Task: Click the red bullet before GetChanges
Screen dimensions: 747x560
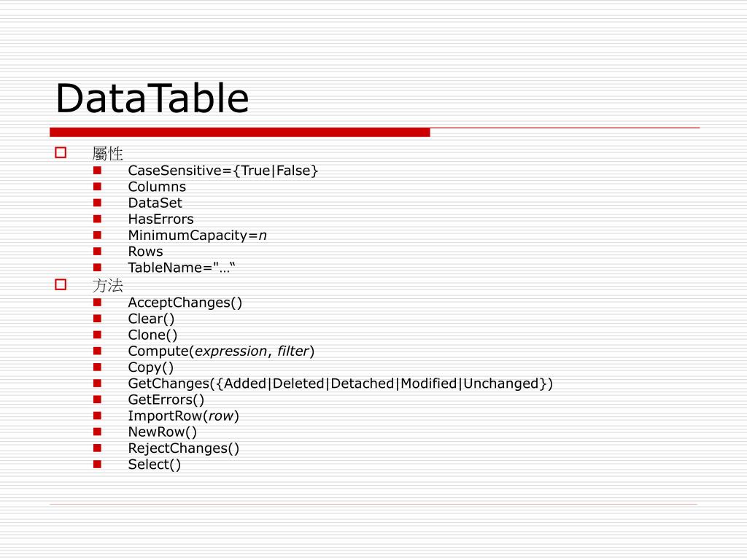Action: point(97,383)
